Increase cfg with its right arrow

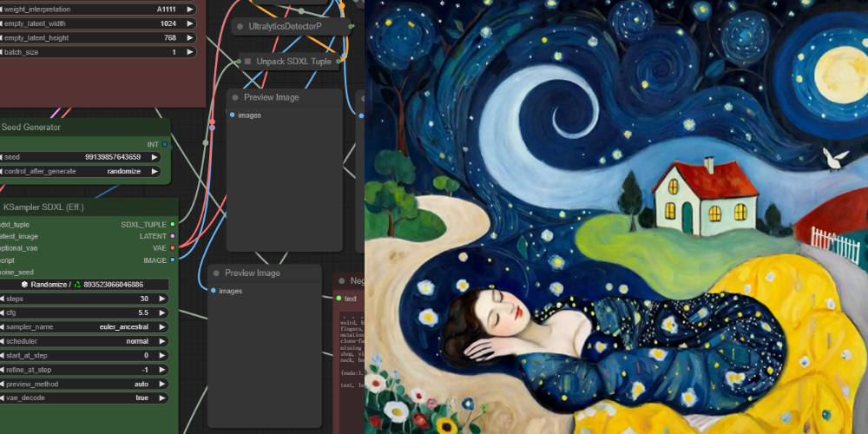click(162, 312)
